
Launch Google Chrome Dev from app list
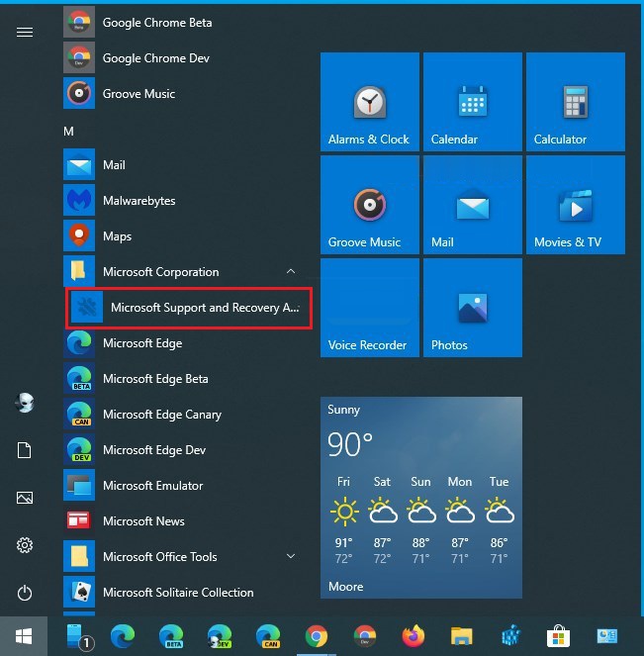[184, 57]
